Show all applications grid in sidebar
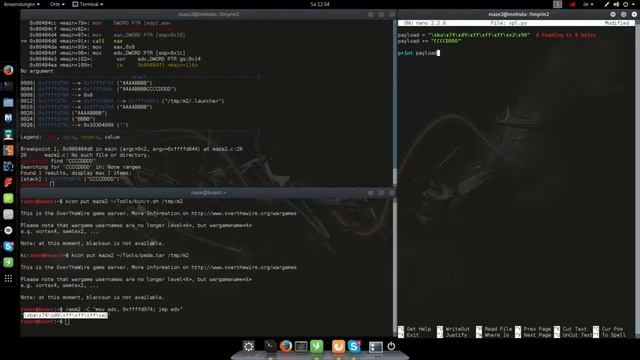Viewport: 640px width, 360px height. coord(8,278)
